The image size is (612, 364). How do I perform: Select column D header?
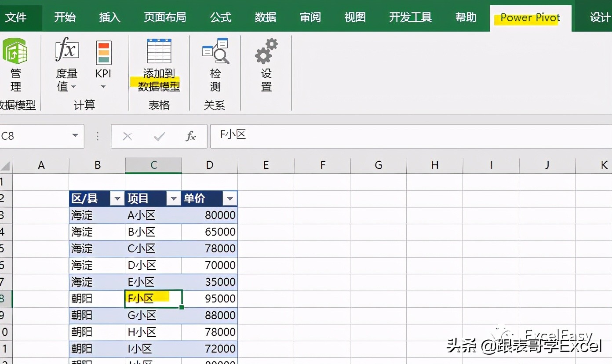point(210,165)
